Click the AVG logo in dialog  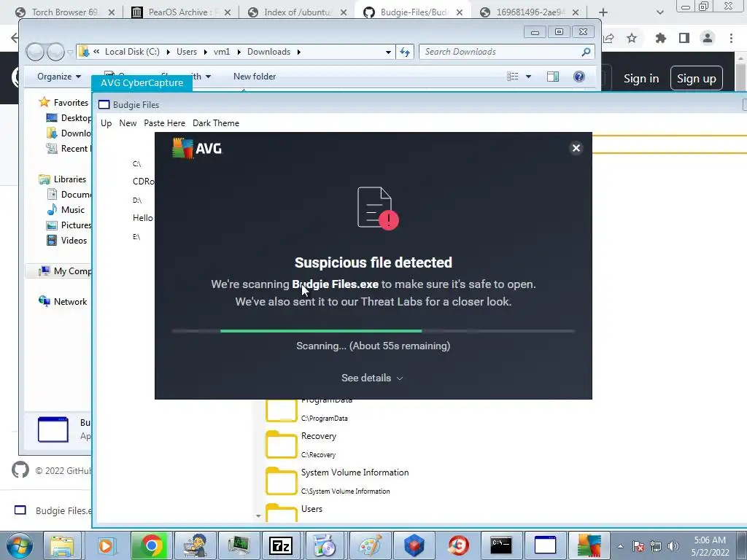[x=197, y=148]
